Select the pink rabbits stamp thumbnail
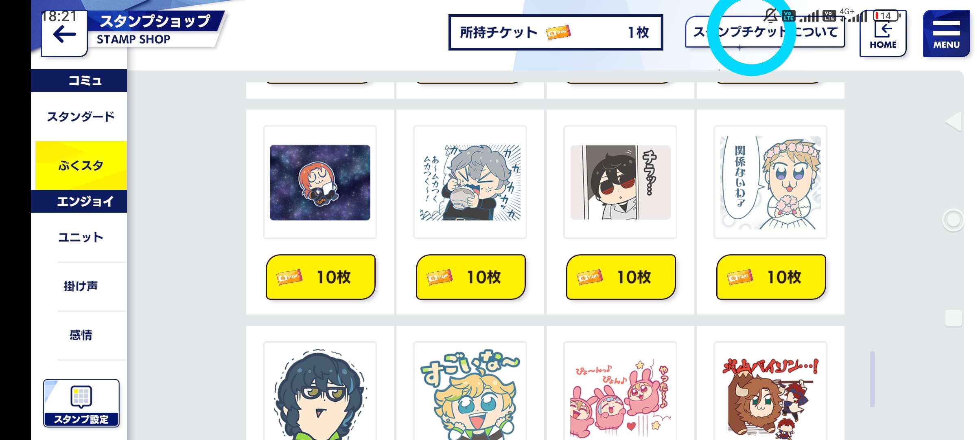The width and height of the screenshot is (980, 440). [x=620, y=391]
